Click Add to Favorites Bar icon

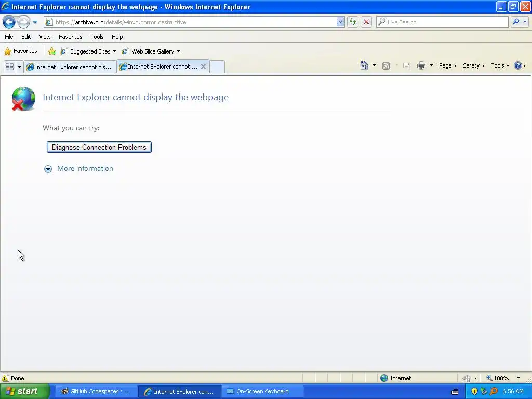(x=52, y=51)
